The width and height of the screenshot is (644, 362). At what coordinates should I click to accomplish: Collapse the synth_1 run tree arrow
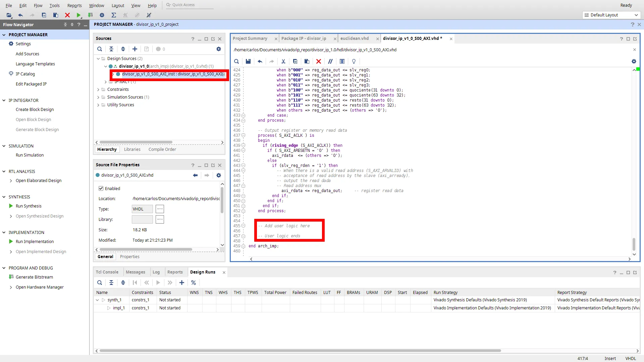click(x=97, y=300)
